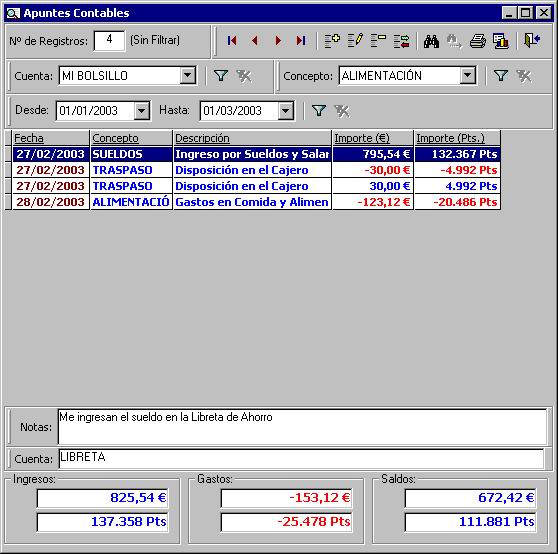Click into the Notas text field

click(x=302, y=427)
